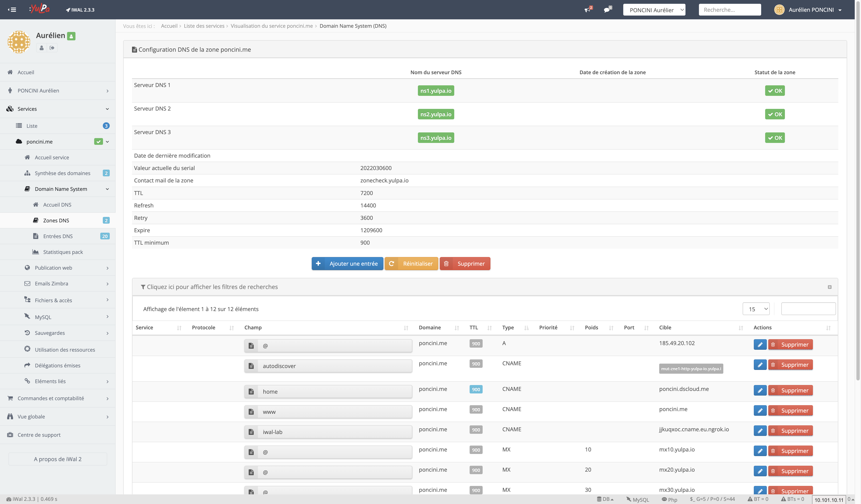The width and height of the screenshot is (861, 504).
Task: Open Centre de support
Action: (58, 435)
